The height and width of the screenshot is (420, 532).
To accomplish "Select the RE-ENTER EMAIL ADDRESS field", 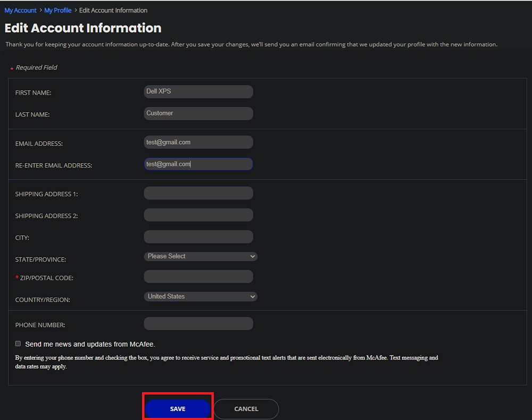I will pyautogui.click(x=198, y=164).
